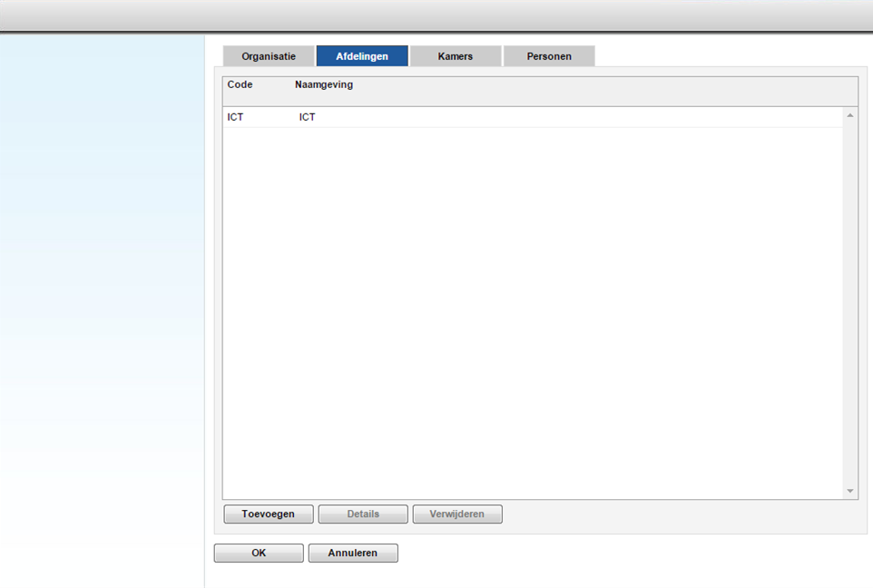The height and width of the screenshot is (588, 873).
Task: Click the blank light-blue left sidebar panel
Action: [x=102, y=272]
